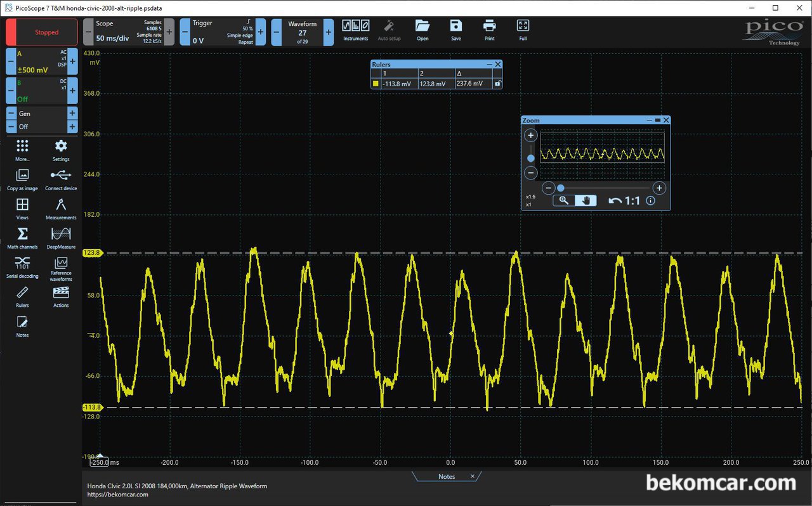Open the Actions tool
Screen dimensions: 812x506
(x=61, y=297)
